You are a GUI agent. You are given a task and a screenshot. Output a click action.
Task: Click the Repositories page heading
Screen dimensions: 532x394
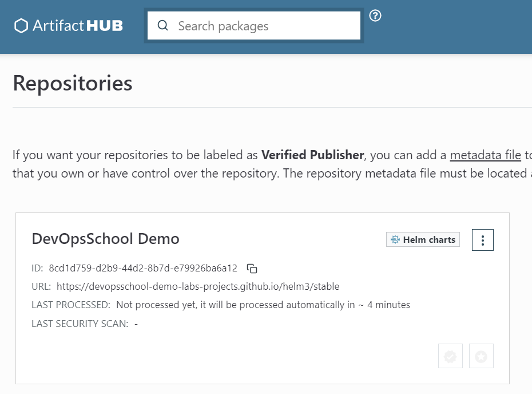tap(73, 84)
